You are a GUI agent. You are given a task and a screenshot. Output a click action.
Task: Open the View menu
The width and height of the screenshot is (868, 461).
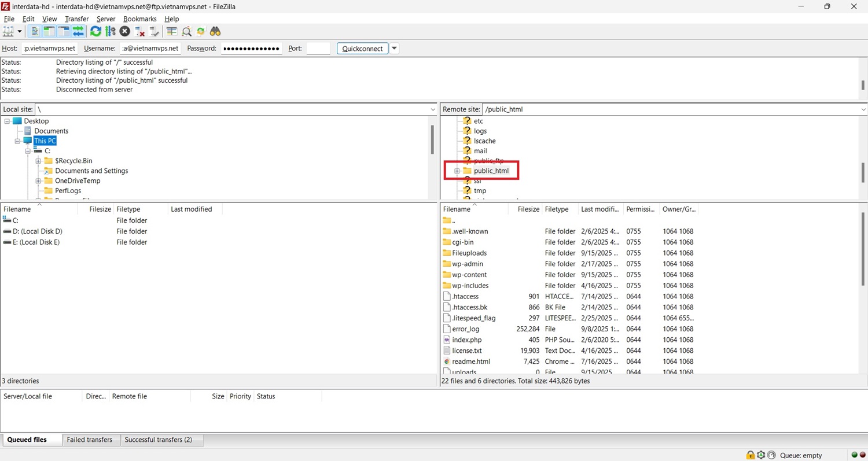(x=50, y=19)
